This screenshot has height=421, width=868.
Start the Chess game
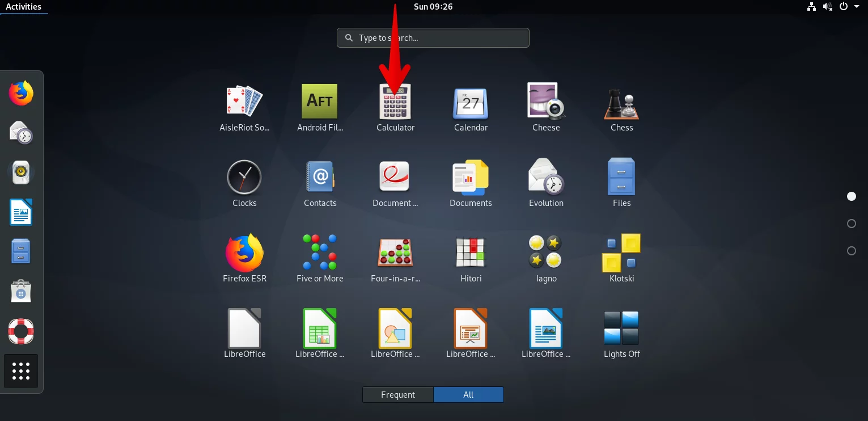click(621, 104)
